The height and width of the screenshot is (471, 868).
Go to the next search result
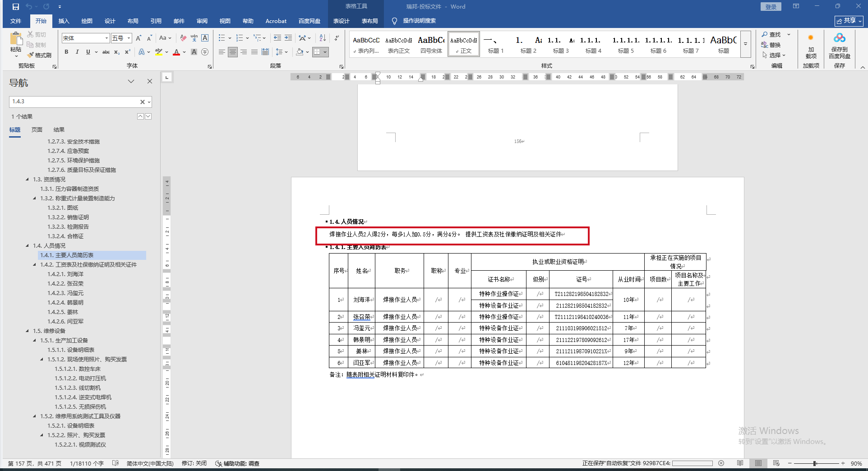click(x=148, y=116)
